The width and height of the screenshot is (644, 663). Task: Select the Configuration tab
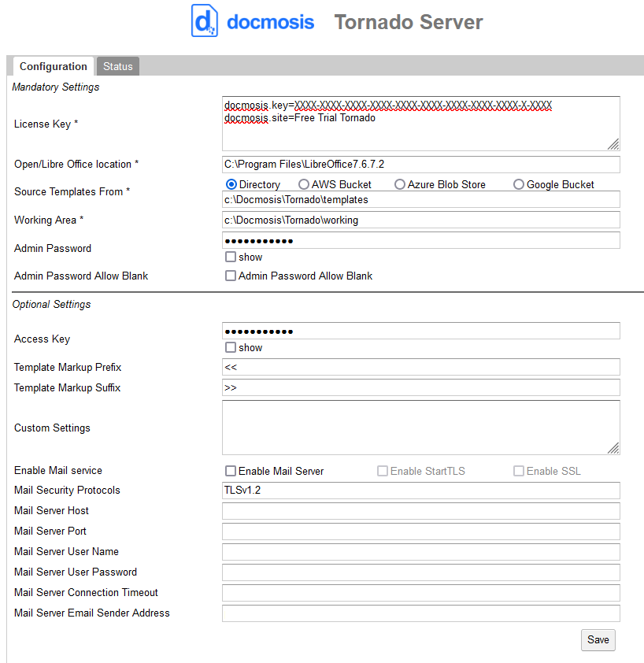pyautogui.click(x=54, y=66)
